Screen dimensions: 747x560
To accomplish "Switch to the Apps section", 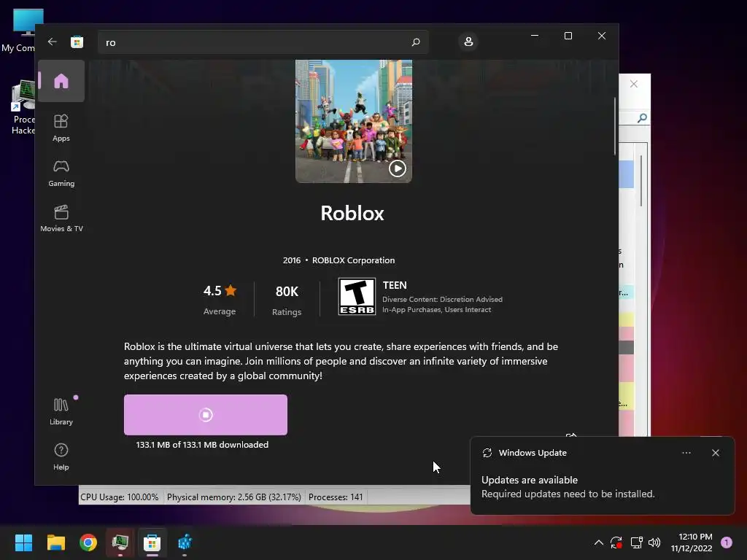I will [x=61, y=128].
